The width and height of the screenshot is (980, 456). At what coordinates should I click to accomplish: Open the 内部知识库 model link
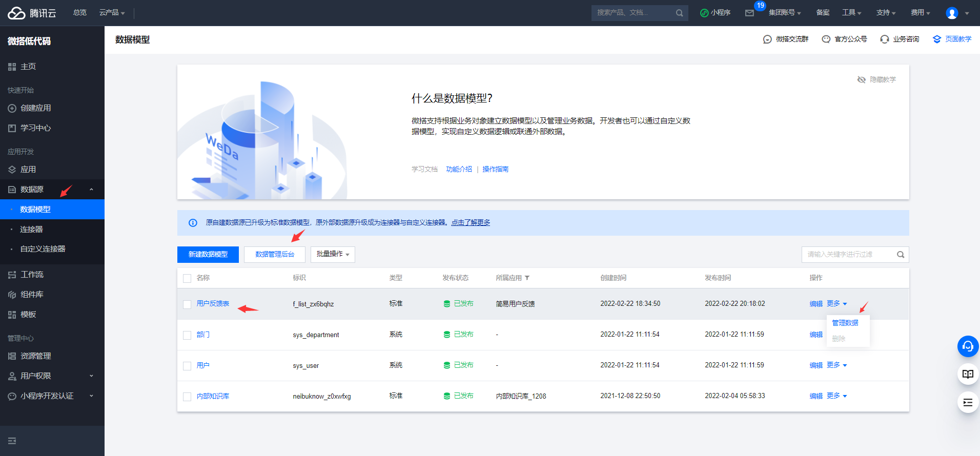(x=213, y=396)
